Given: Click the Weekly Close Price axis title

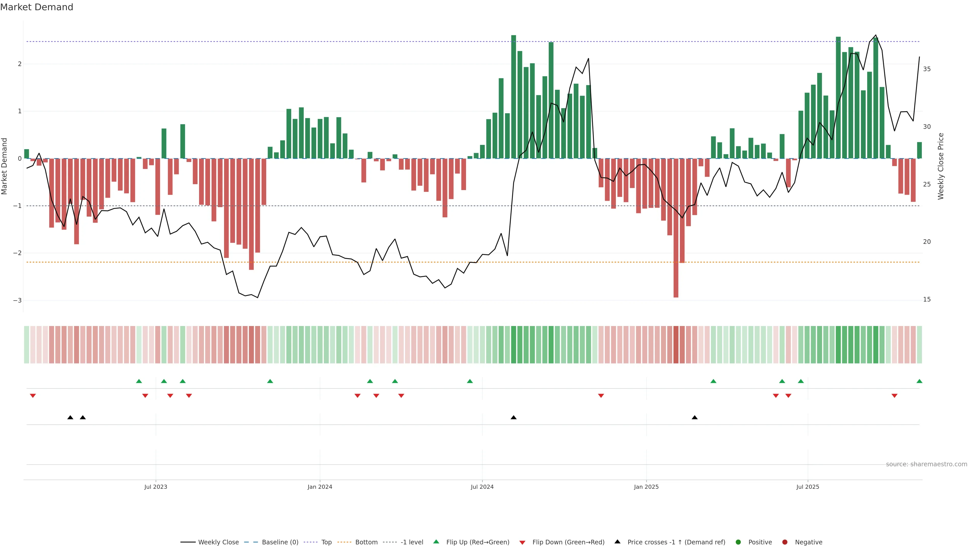Looking at the screenshot, I should (x=941, y=166).
